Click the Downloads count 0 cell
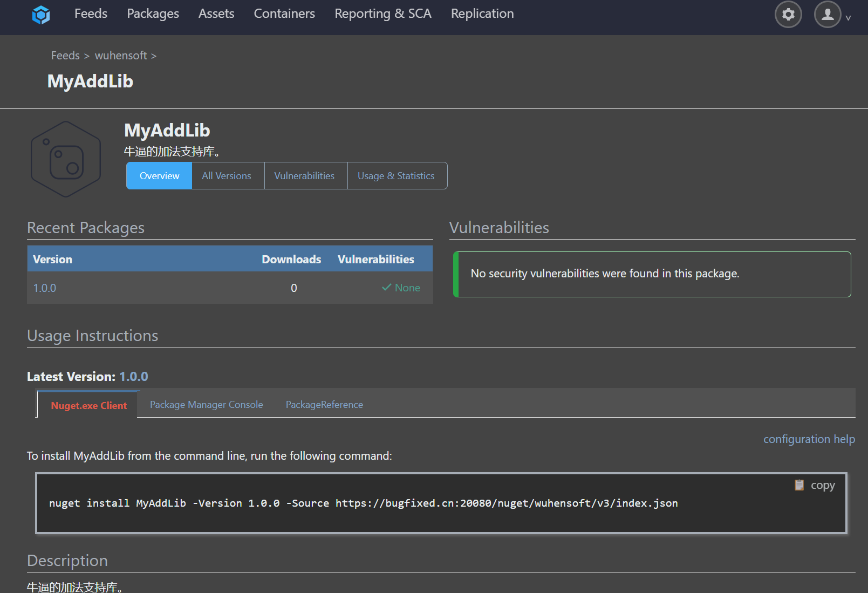The image size is (868, 593). point(294,288)
